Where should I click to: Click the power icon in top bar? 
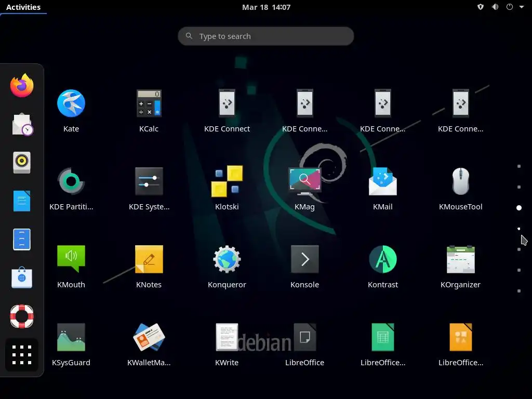510,7
